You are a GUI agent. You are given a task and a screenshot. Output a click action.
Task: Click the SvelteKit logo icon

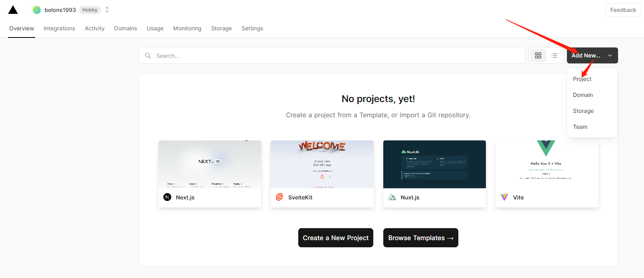[279, 197]
